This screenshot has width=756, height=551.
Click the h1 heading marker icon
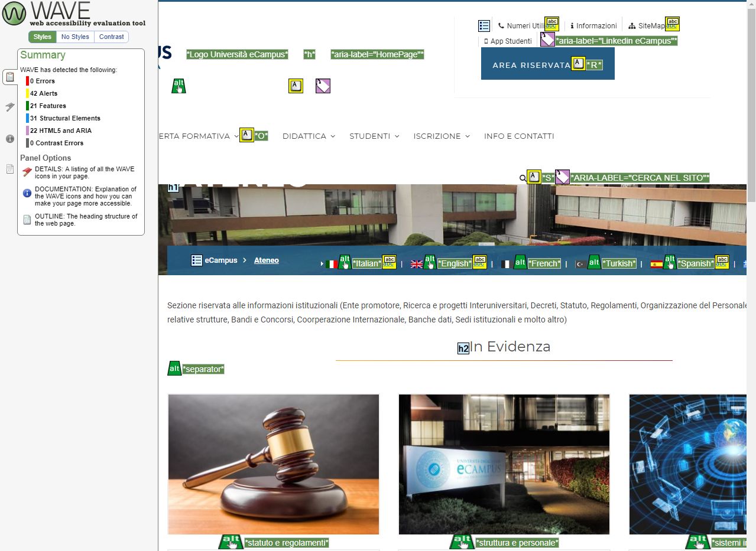pyautogui.click(x=173, y=188)
